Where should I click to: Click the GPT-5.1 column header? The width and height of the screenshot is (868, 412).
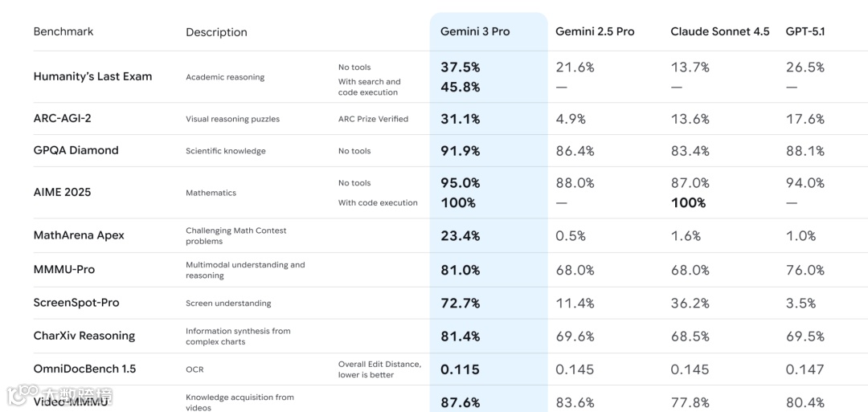pos(805,31)
